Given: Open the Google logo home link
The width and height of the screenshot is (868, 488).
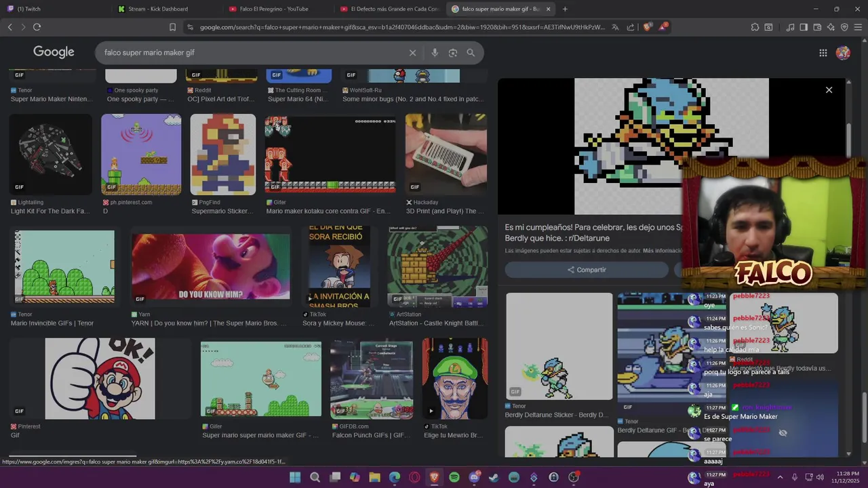Looking at the screenshot, I should point(54,52).
